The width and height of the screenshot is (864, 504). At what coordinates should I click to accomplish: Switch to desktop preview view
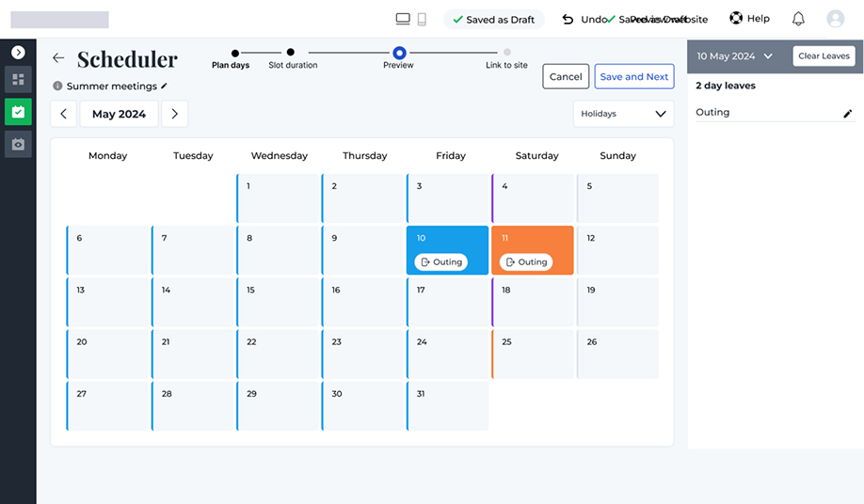[403, 19]
